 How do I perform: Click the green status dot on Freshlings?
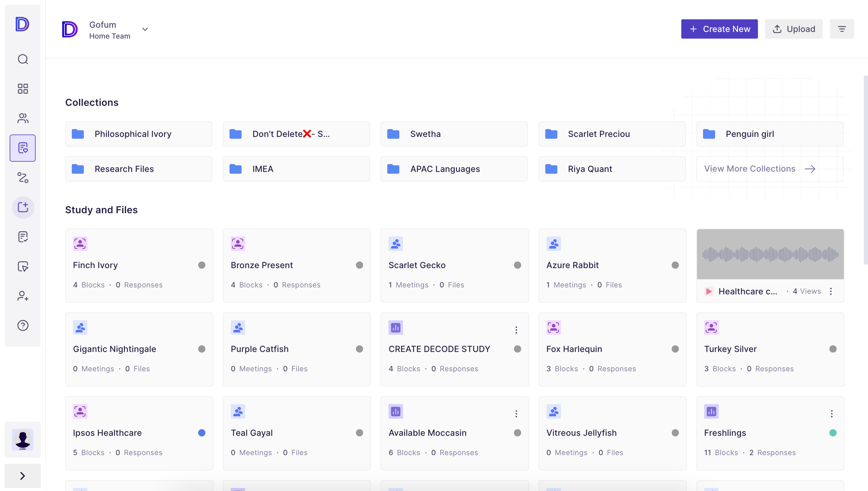[833, 433]
